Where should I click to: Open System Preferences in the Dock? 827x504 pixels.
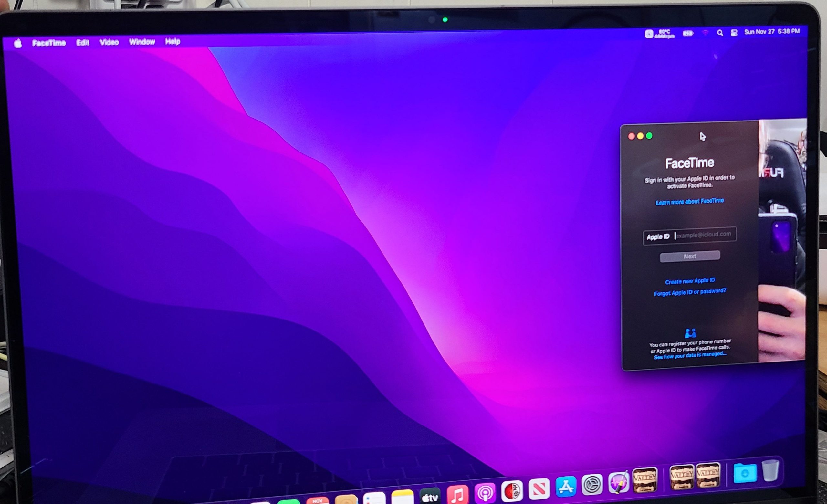(592, 485)
